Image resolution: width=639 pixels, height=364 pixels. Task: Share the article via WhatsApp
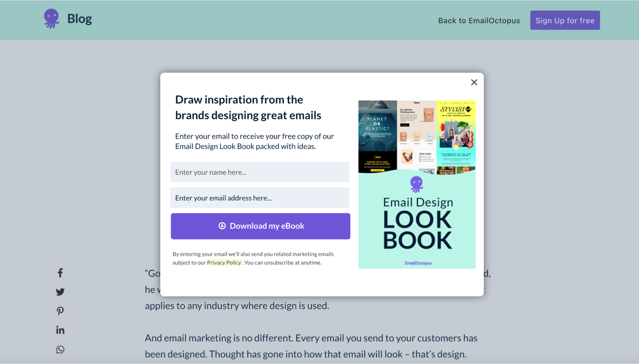(60, 349)
